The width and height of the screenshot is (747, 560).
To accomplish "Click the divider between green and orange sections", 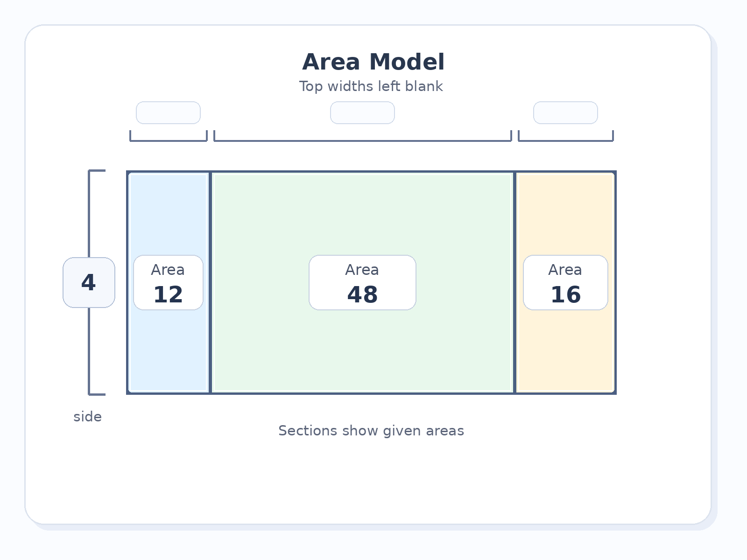I will tap(515, 282).
